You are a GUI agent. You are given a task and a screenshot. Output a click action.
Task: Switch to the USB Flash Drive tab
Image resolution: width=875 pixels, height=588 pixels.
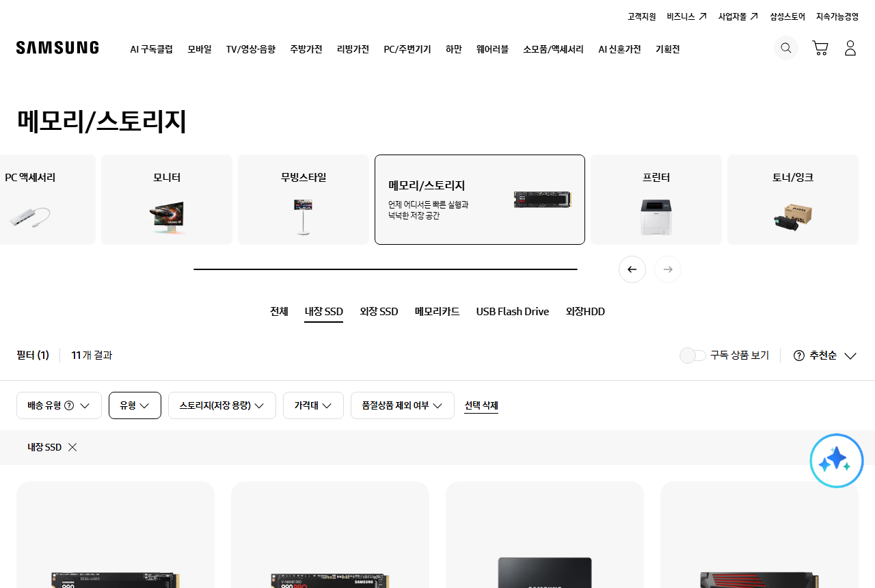(x=513, y=312)
